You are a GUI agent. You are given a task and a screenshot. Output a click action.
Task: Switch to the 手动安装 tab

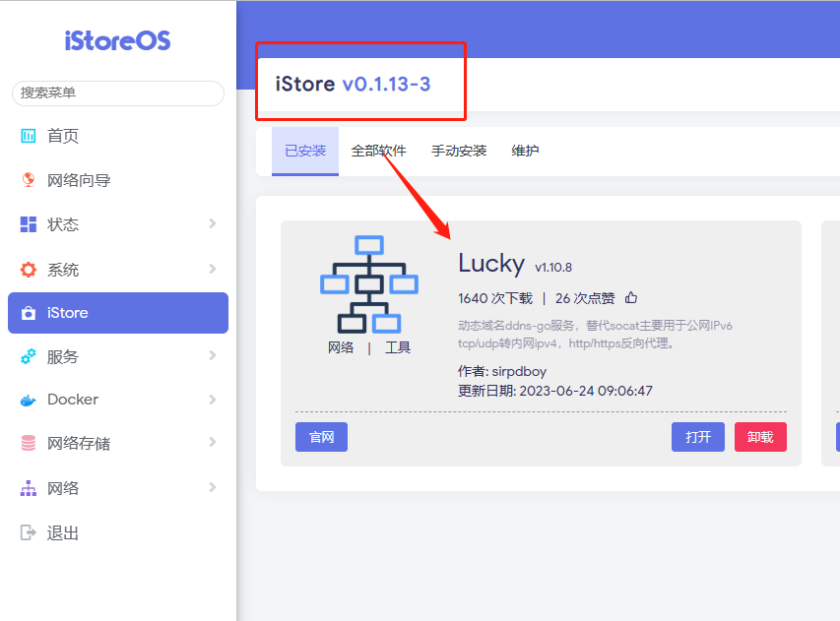[459, 151]
